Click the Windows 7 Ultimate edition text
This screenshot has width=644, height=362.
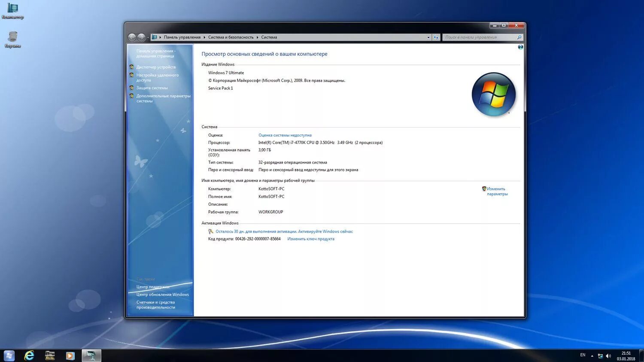point(226,73)
